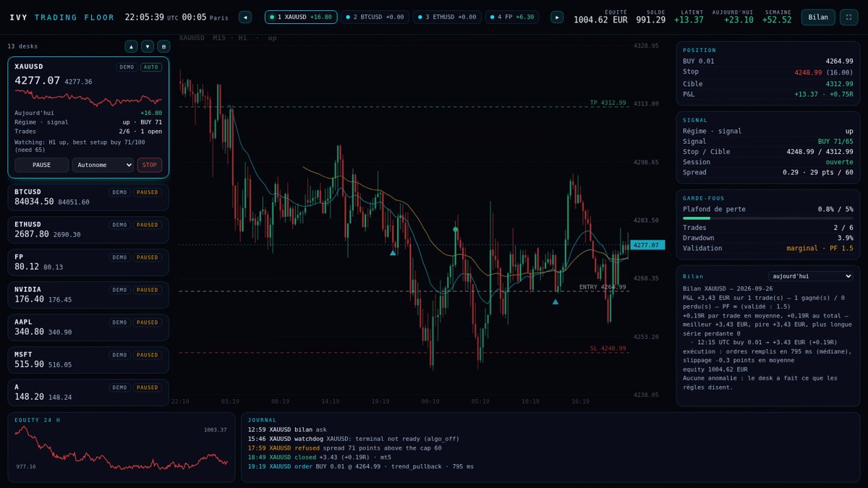Move the desk up with the up-arrow icon
Screen dimensions: 868x488
(x=131, y=46)
